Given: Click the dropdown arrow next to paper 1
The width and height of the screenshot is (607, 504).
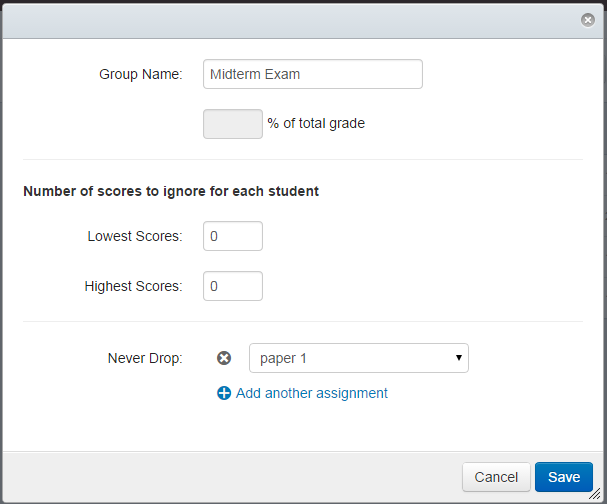Looking at the screenshot, I should [459, 358].
